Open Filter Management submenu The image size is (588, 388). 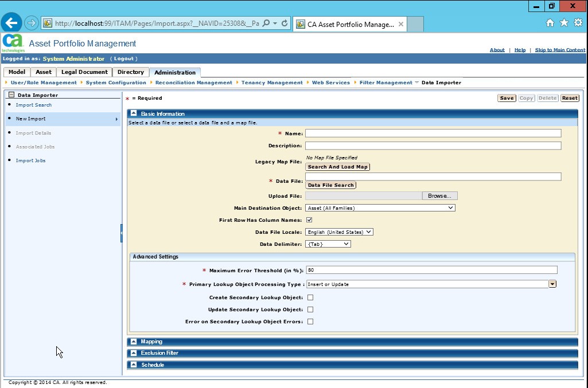click(x=386, y=83)
